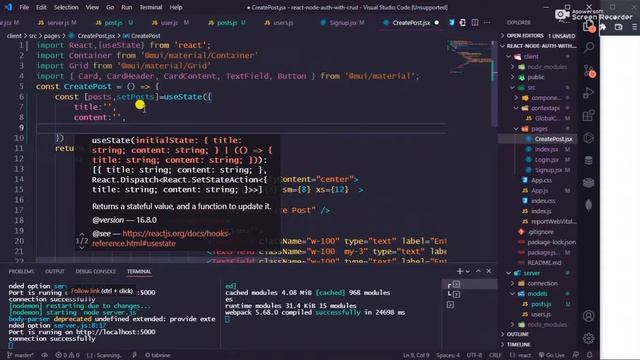Switch to the server.js editor tab
This screenshot has height=360, width=640.
(x=57, y=22)
